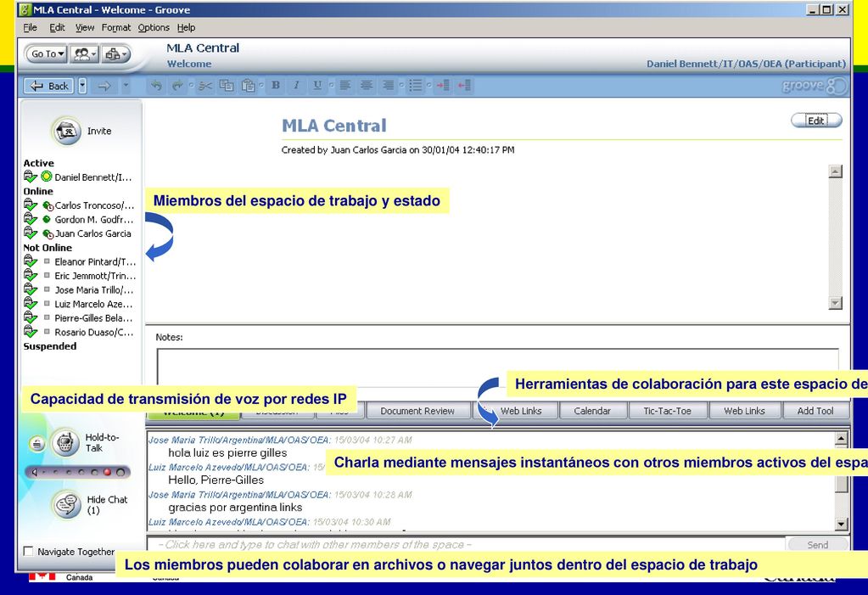
Task: Cut selection with the scissors icon
Action: [205, 86]
